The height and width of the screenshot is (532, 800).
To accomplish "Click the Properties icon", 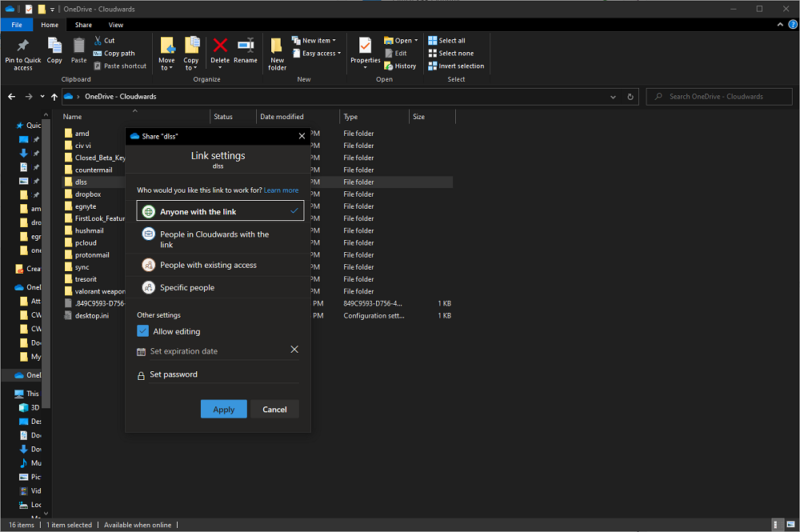I will (x=365, y=45).
